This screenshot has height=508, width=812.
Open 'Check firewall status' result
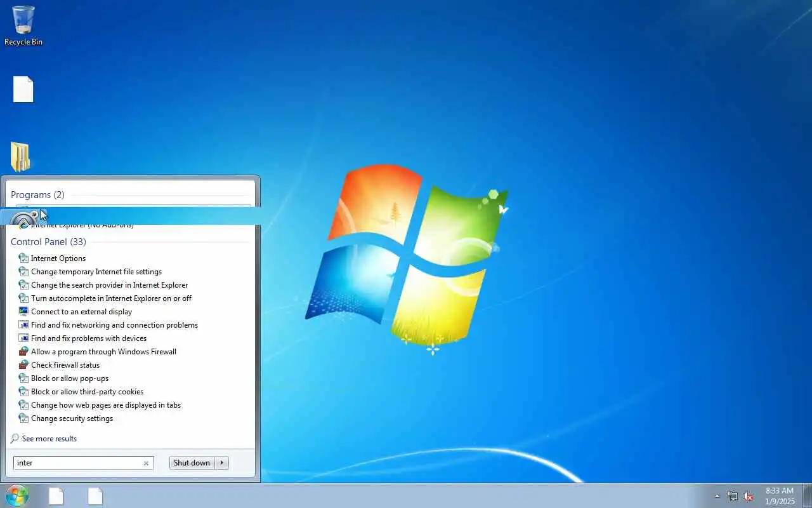(x=65, y=365)
